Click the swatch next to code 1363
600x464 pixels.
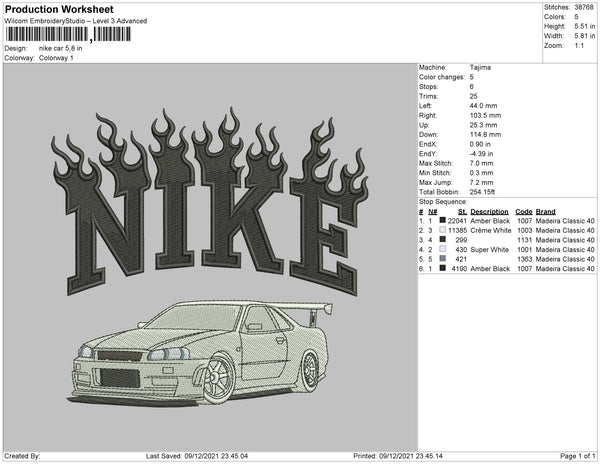point(443,259)
